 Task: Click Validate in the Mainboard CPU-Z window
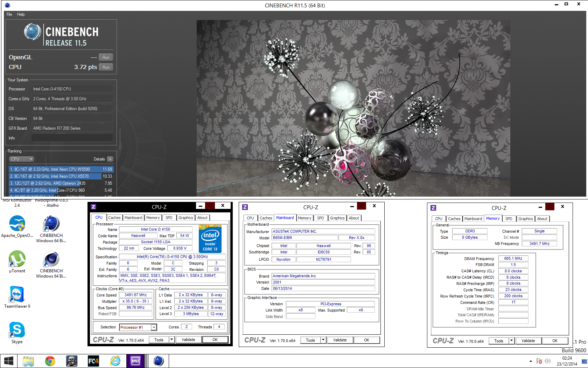tap(340, 340)
